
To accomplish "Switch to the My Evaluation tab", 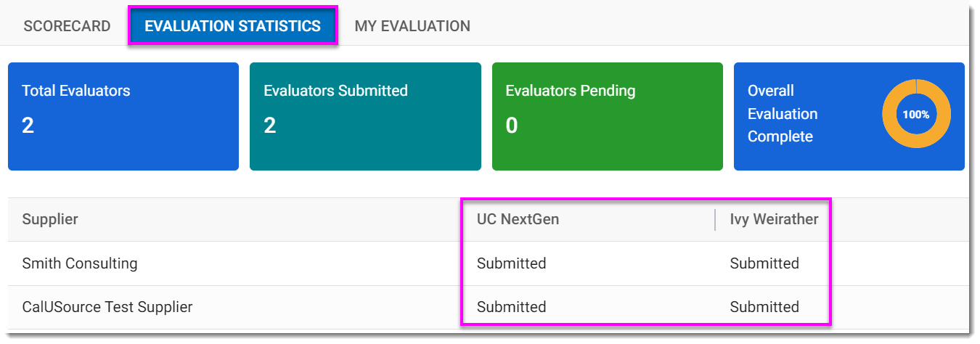I will coord(412,26).
